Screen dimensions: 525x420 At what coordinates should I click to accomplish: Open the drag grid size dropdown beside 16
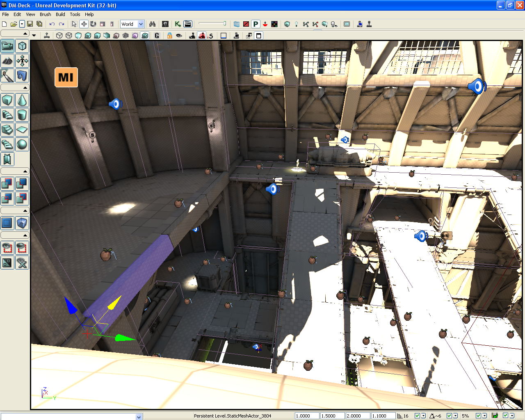(424, 416)
